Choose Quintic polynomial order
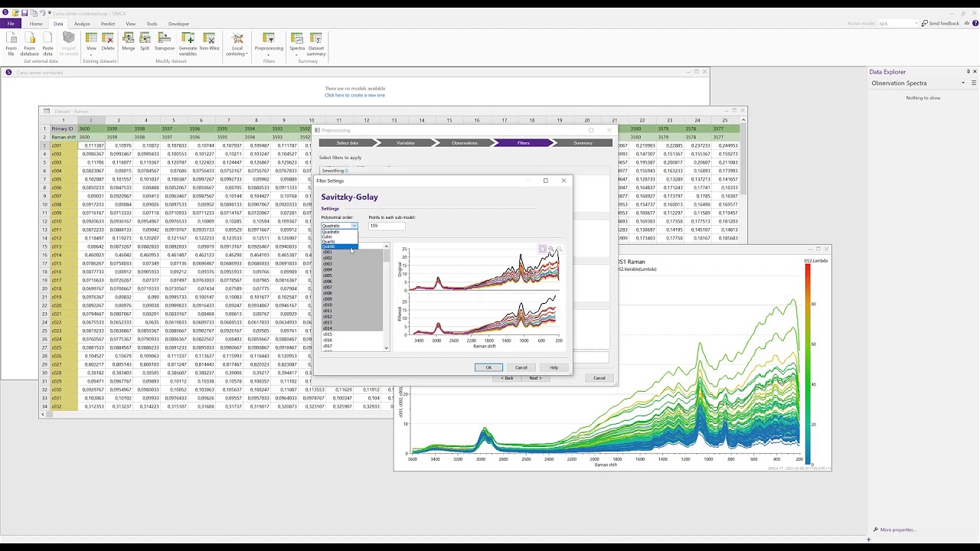Viewport: 980px width, 551px height. [339, 246]
